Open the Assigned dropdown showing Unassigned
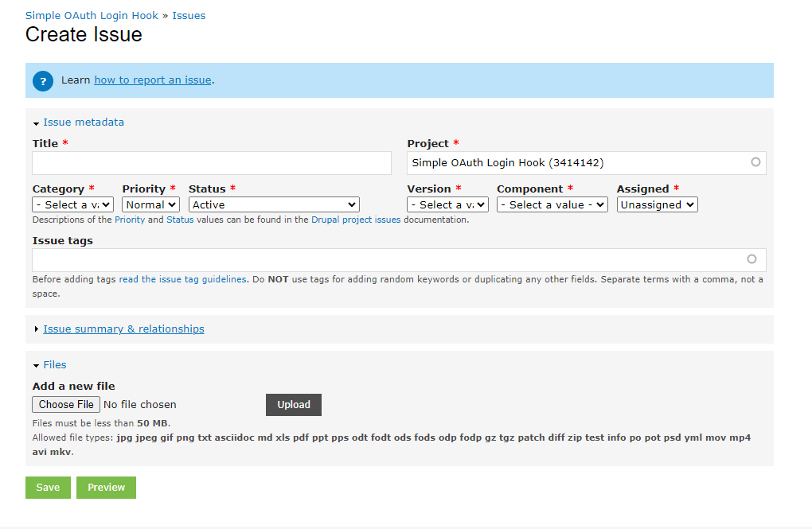 point(657,204)
